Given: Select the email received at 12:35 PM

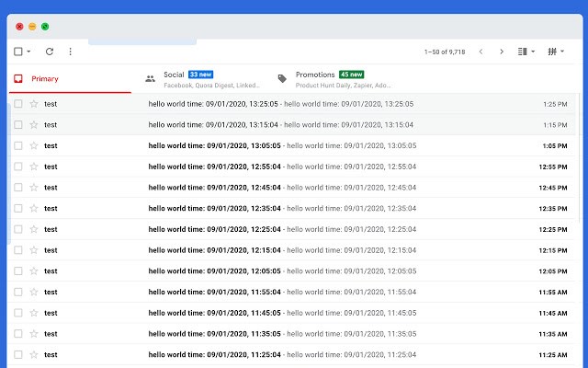Looking at the screenshot, I should point(18,208).
